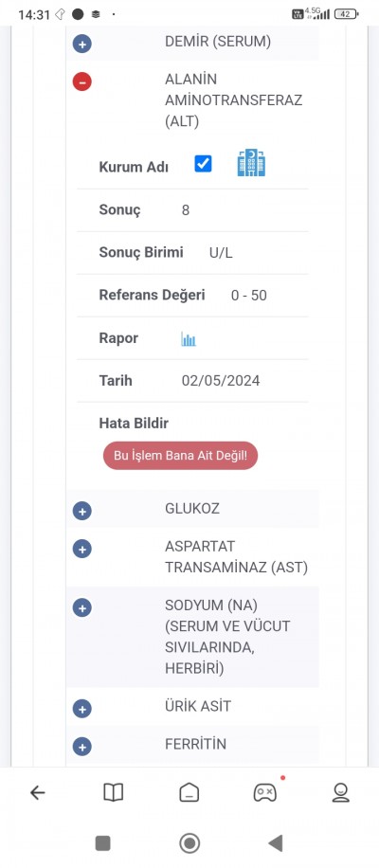This screenshot has width=379, height=868.
Task: Expand the Aspartat Transaminaz (AST) row
Action: pyautogui.click(x=81, y=549)
